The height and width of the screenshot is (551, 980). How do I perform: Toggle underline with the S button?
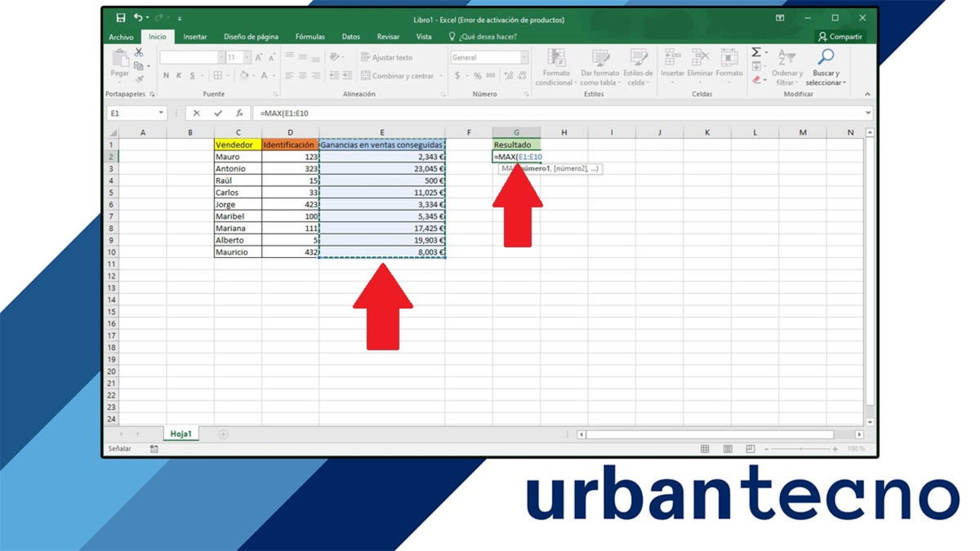pos(193,75)
